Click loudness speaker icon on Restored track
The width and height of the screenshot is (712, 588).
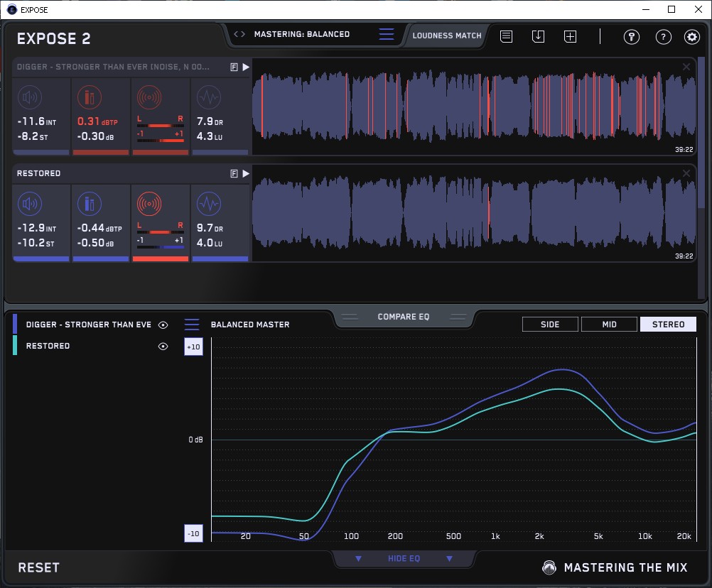pos(30,204)
